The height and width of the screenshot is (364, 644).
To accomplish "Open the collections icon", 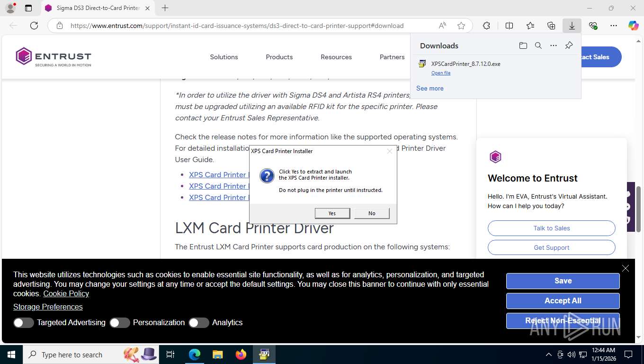I will tap(551, 26).
